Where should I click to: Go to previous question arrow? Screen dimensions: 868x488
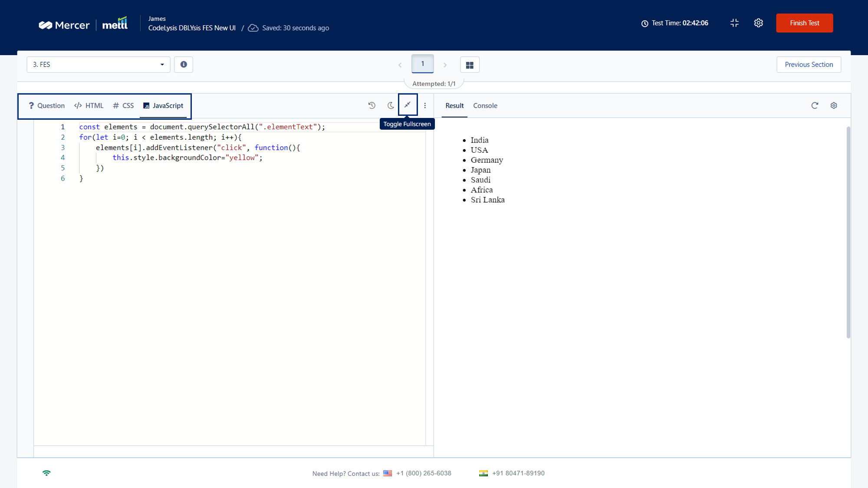coord(400,65)
